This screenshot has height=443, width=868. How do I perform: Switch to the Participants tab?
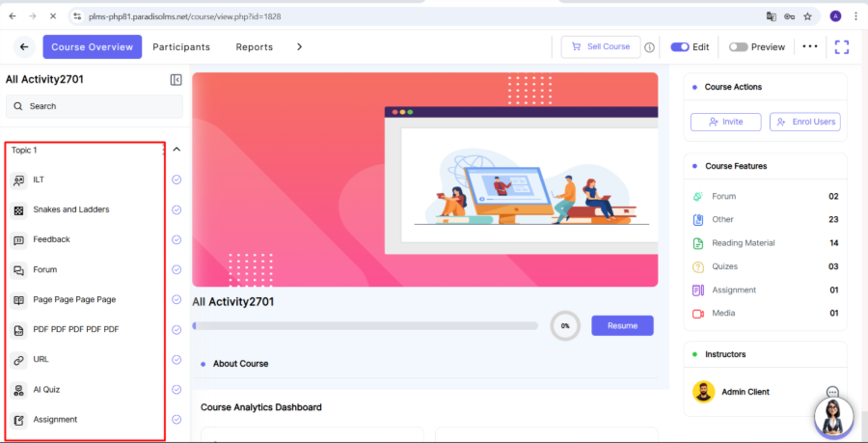pos(181,46)
